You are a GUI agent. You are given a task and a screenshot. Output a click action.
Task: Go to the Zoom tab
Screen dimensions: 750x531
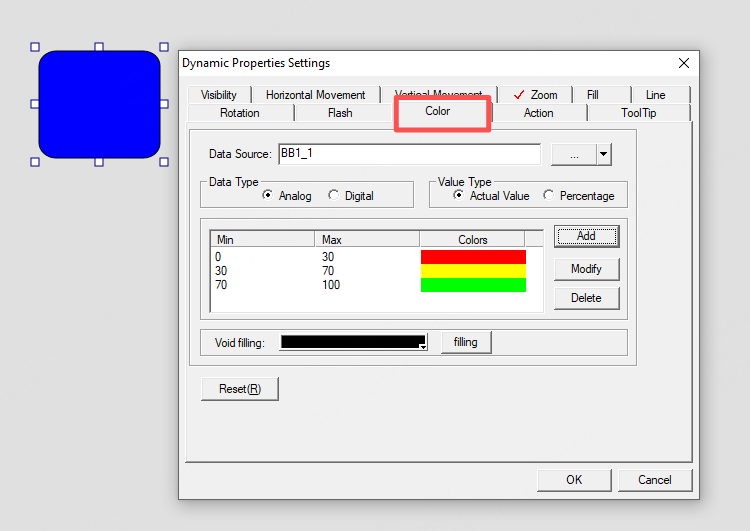point(535,95)
